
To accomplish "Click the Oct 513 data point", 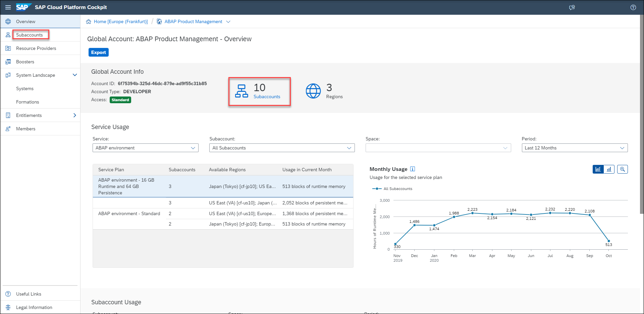I will [x=609, y=241].
